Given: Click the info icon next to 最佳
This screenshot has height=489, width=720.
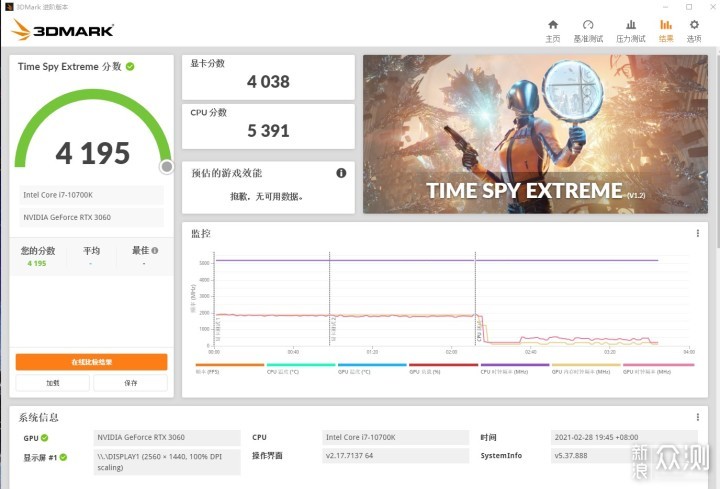Looking at the screenshot, I should pos(155,251).
